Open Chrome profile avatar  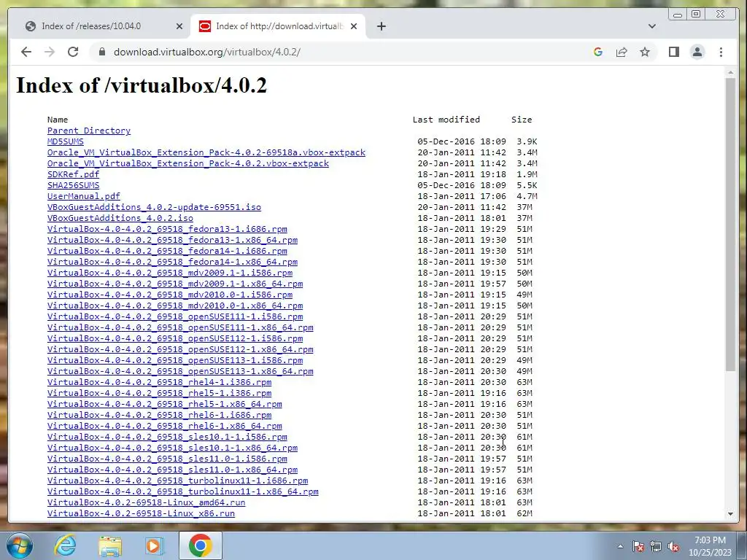pos(697,52)
